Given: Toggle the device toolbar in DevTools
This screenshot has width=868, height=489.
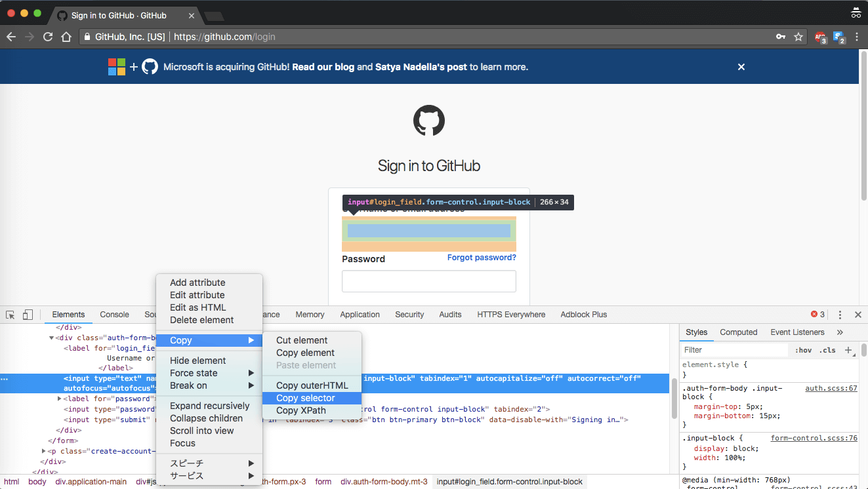Looking at the screenshot, I should 28,315.
